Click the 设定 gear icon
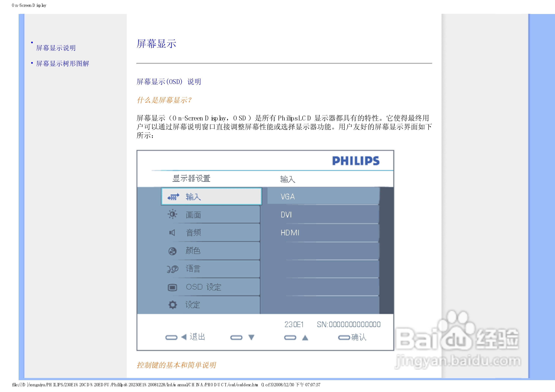 click(x=173, y=305)
